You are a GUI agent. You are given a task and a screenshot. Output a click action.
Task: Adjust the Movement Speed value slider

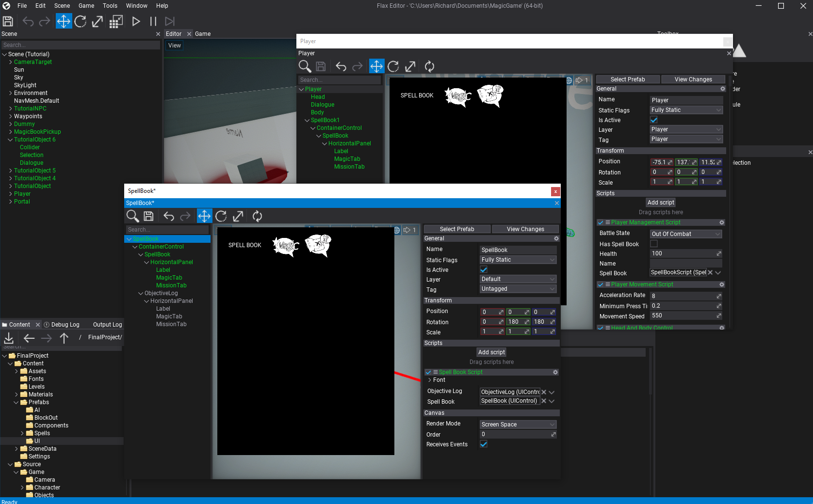pos(718,315)
